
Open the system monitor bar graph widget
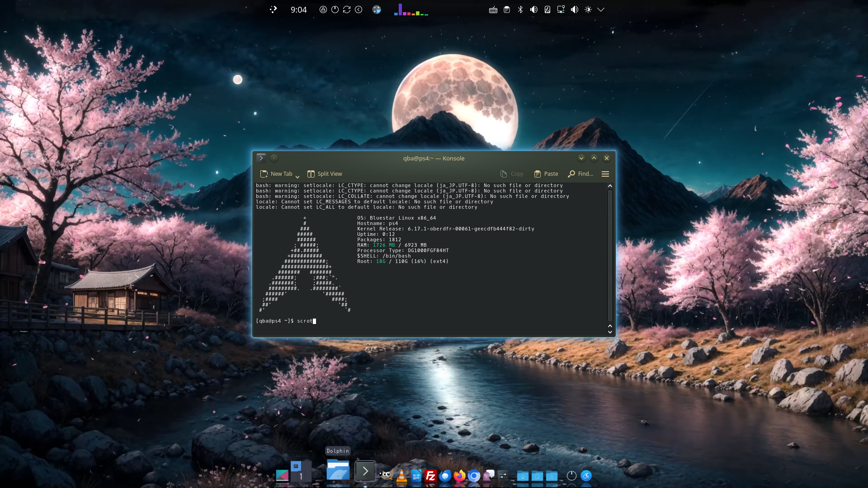pyautogui.click(x=411, y=9)
